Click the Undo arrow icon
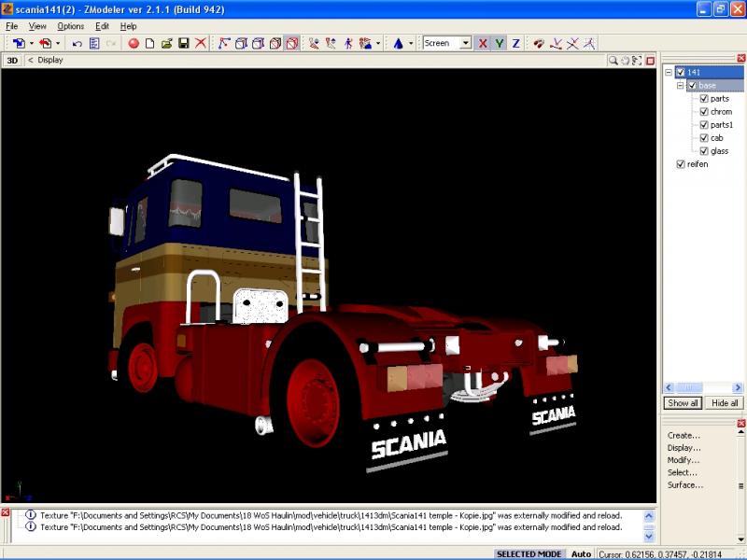This screenshot has width=747, height=560. point(77,44)
